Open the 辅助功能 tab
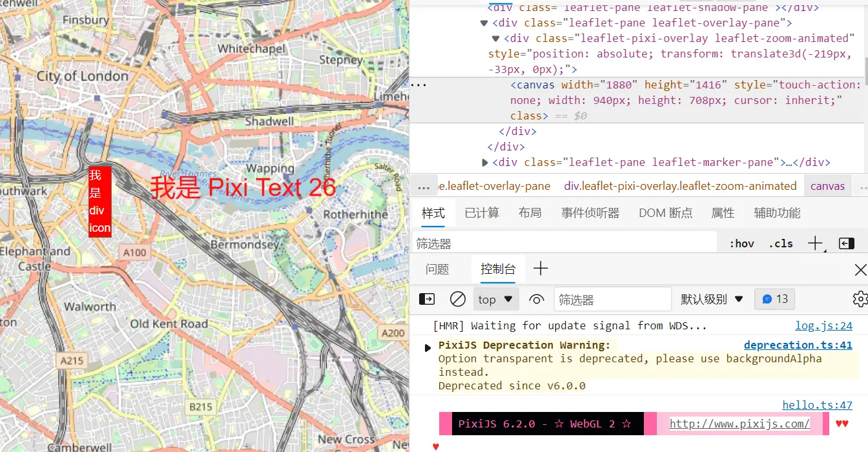 [x=777, y=213]
